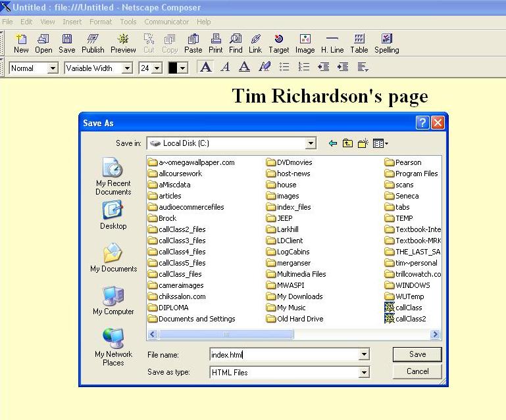The height and width of the screenshot is (420, 506).
Task: Select the tim~personal folder
Action: (411, 263)
